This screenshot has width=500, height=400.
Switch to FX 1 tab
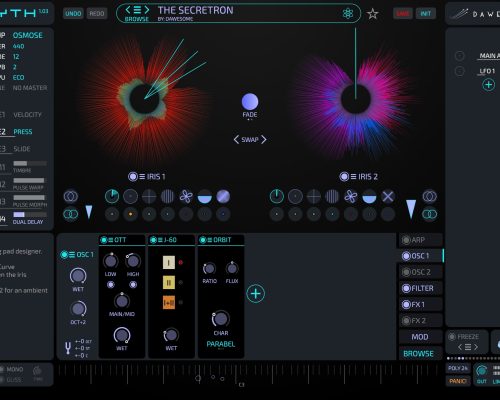point(420,304)
